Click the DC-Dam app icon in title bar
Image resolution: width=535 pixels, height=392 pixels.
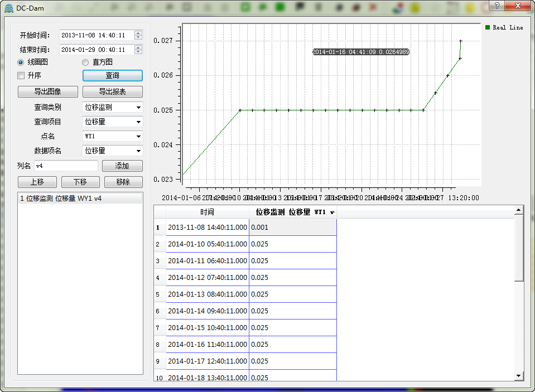click(x=8, y=8)
